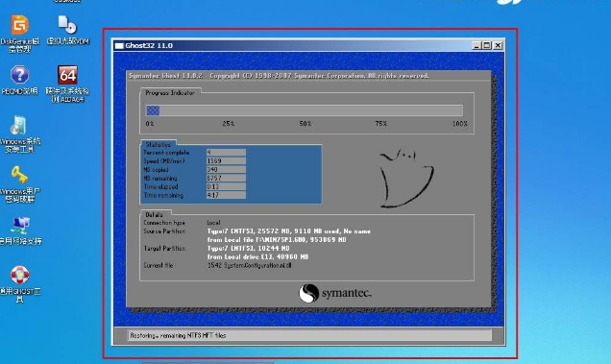
Task: Select the Percent complete value field
Action: [x=226, y=153]
